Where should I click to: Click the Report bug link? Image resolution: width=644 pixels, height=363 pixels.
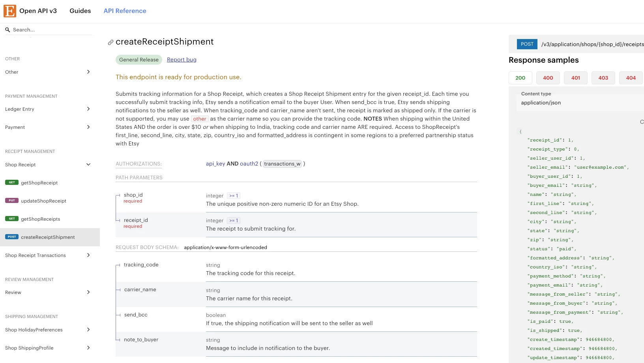182,60
